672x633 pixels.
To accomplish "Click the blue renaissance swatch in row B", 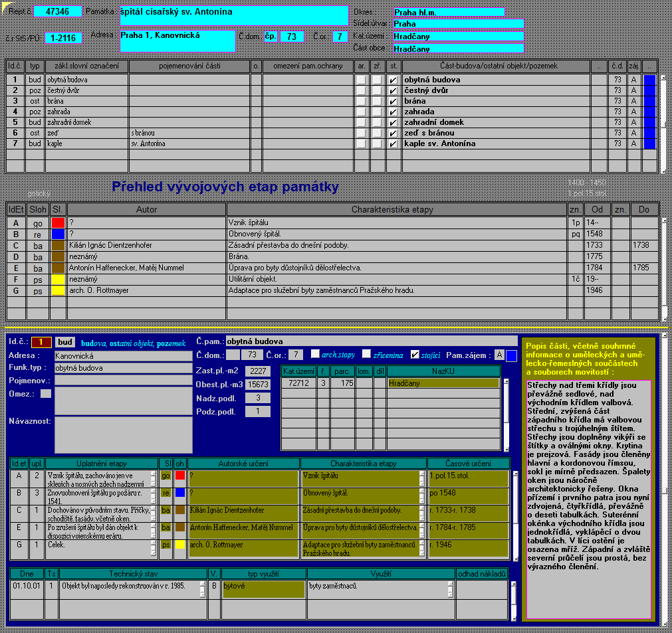I will (58, 234).
